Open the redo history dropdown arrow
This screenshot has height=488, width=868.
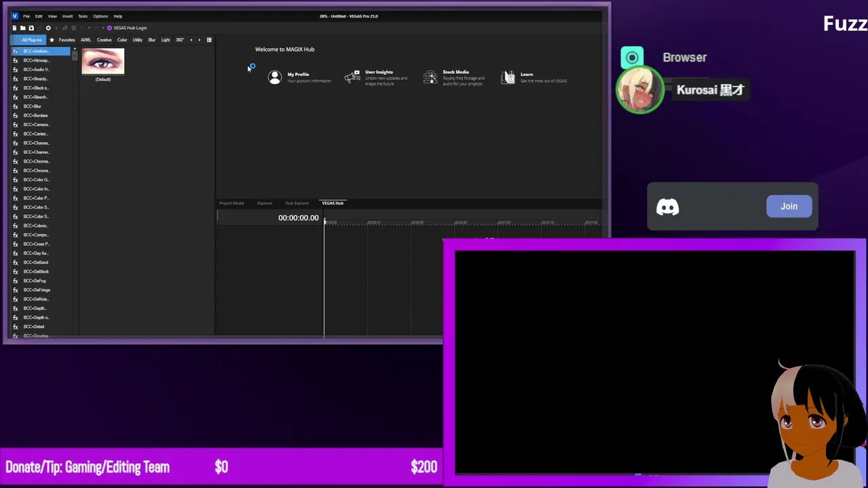[x=102, y=28]
